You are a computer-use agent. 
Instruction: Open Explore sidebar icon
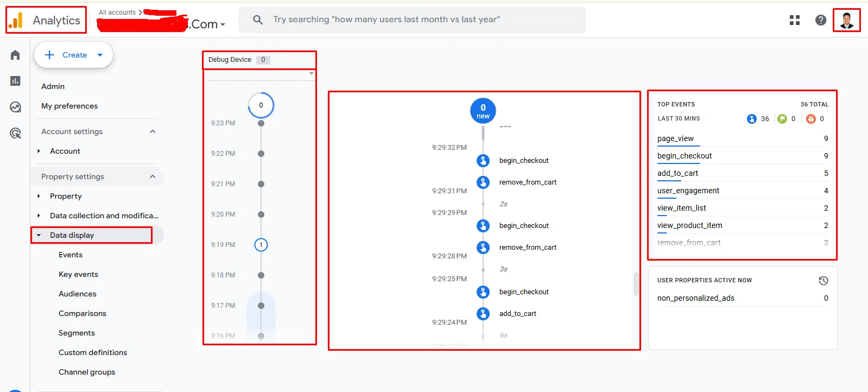point(15,107)
